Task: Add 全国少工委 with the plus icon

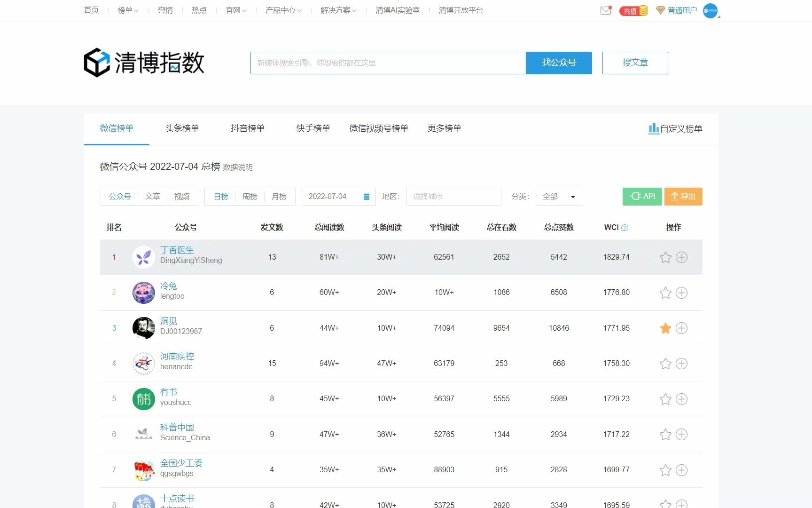Action: 681,470
